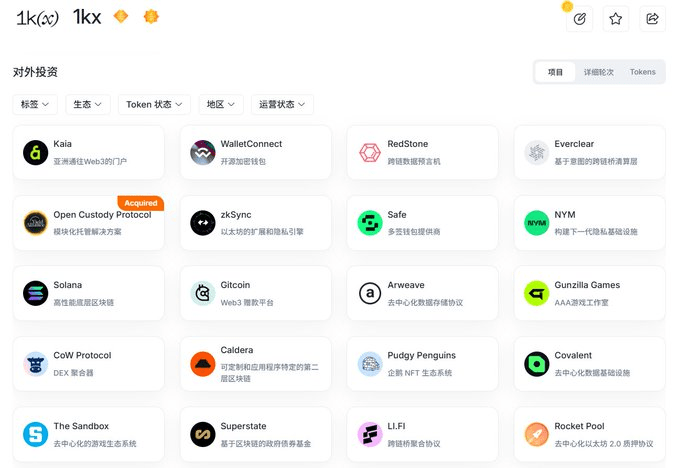This screenshot has width=680, height=468.
Task: Click the Superstate logo icon
Action: (x=203, y=434)
